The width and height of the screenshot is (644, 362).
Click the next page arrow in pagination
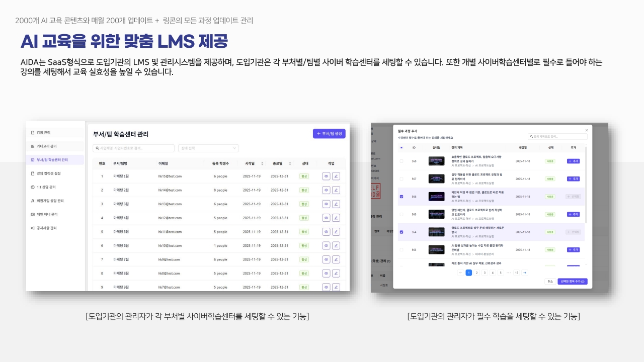[x=525, y=273]
